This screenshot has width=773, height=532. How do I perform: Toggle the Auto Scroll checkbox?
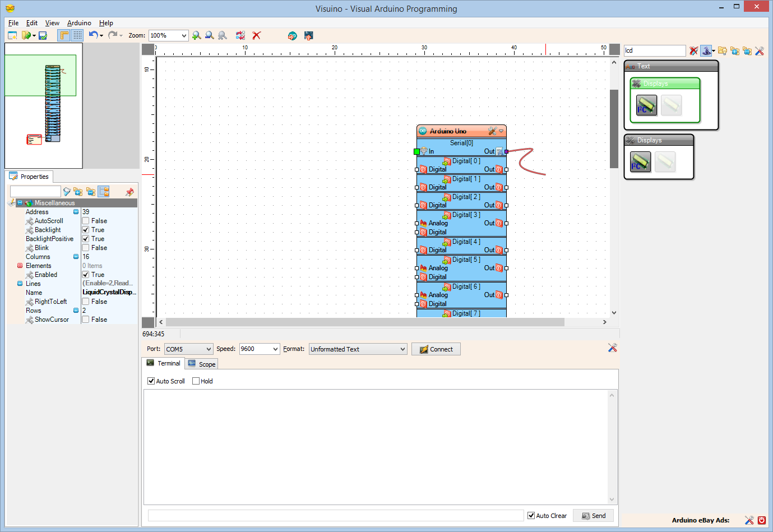click(150, 381)
